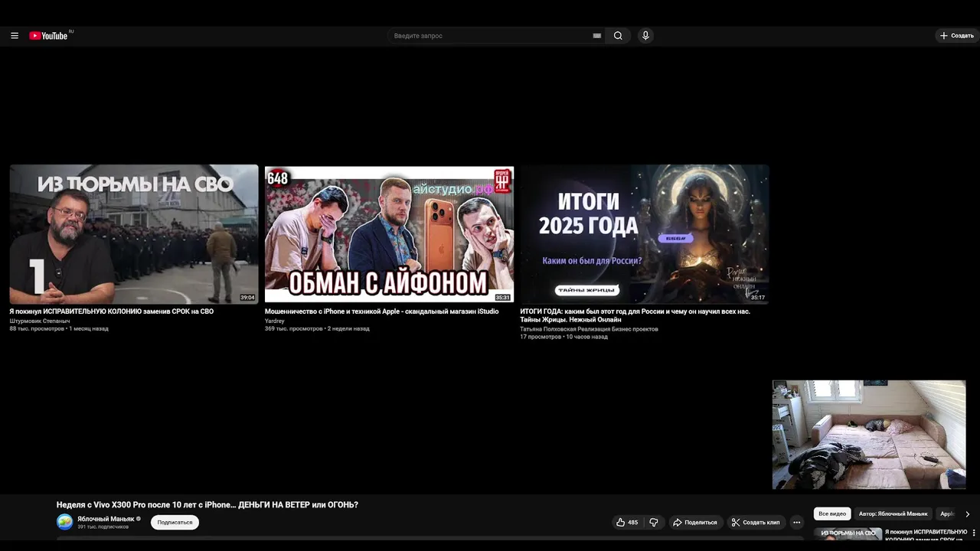
Task: Open title 'Я покинул ИСПРАВИТЕЛЬНУЮ КОЛОНИЮ'
Action: click(x=112, y=311)
